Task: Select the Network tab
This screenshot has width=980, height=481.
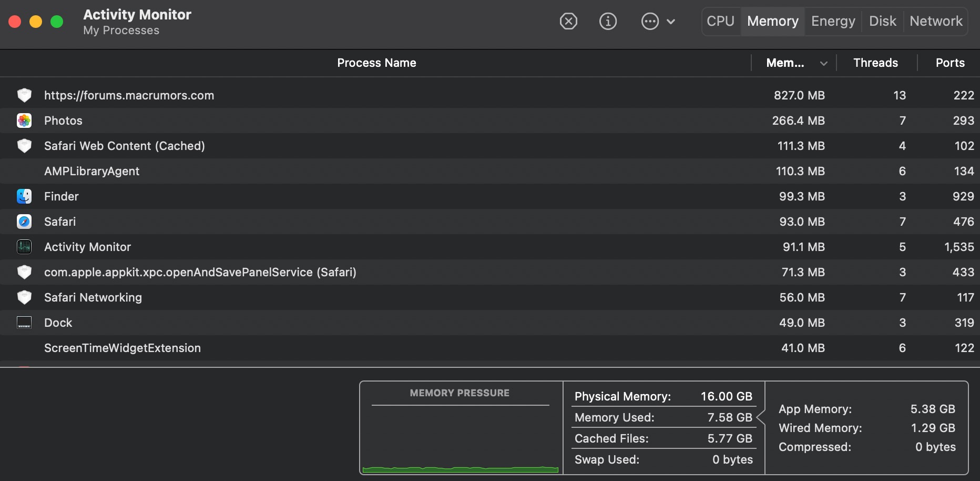Action: 936,22
